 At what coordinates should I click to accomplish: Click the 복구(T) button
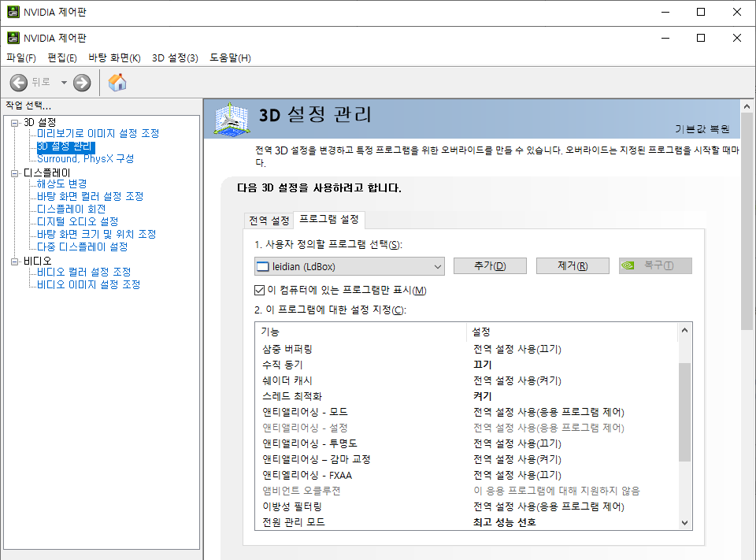pyautogui.click(x=655, y=265)
